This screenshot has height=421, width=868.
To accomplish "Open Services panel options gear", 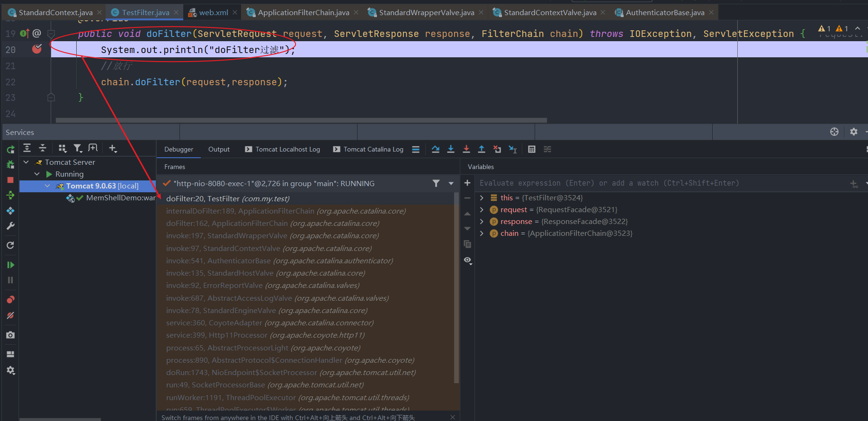I will (x=853, y=132).
